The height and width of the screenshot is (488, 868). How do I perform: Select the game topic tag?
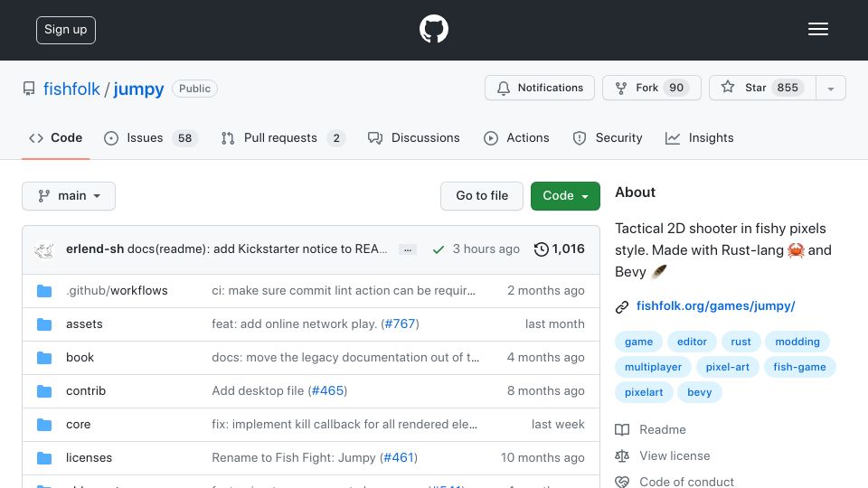[639, 342]
